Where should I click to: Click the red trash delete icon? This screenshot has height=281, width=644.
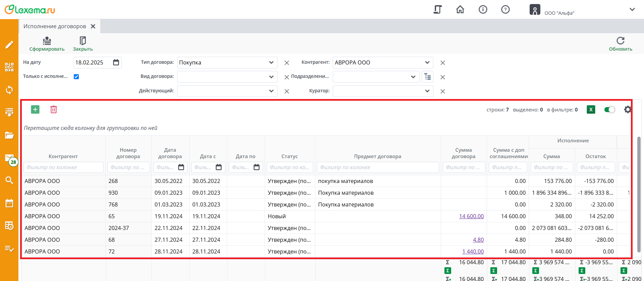[x=54, y=109]
